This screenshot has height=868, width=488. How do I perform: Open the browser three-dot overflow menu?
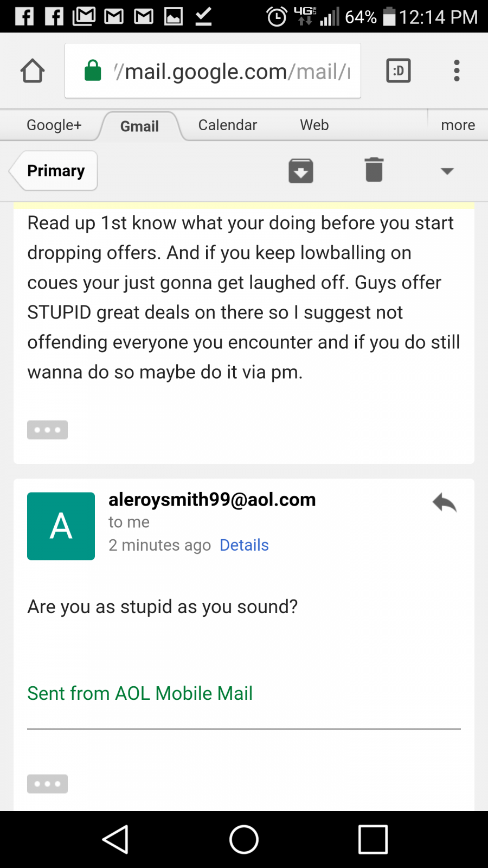(x=457, y=71)
